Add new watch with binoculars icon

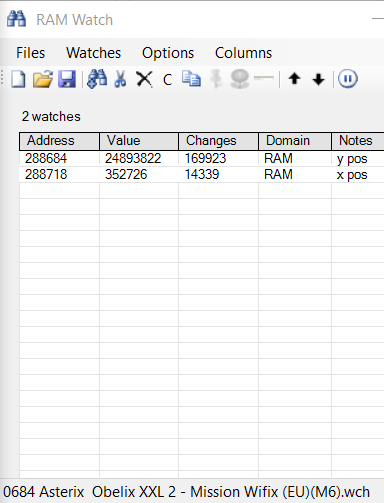click(97, 79)
